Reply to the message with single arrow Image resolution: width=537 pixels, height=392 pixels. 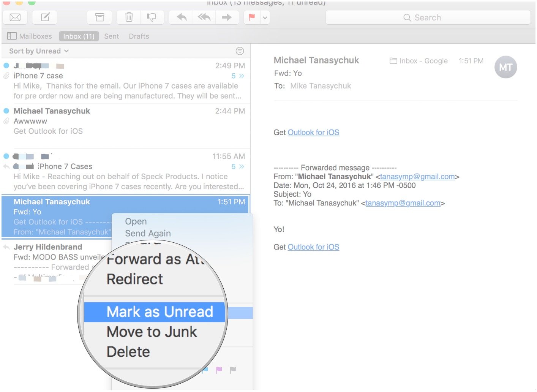point(182,17)
